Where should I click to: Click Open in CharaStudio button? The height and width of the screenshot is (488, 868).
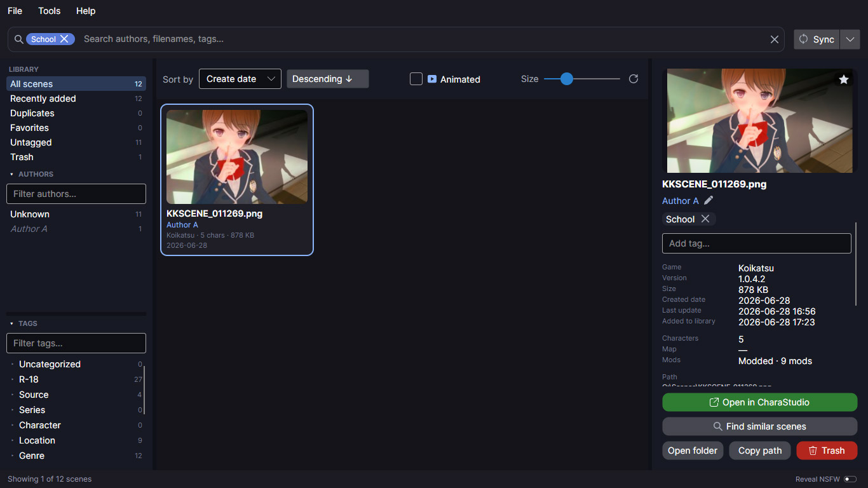point(760,402)
